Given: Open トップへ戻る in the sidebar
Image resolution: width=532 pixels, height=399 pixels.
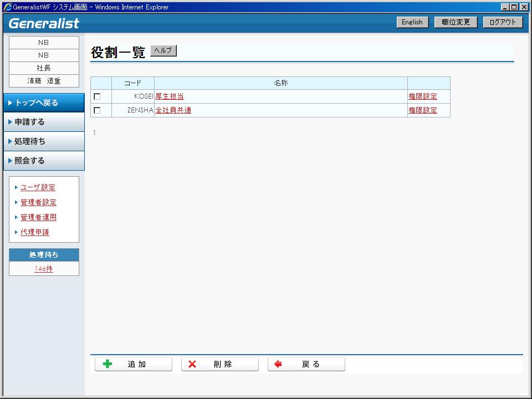Looking at the screenshot, I should pos(44,103).
